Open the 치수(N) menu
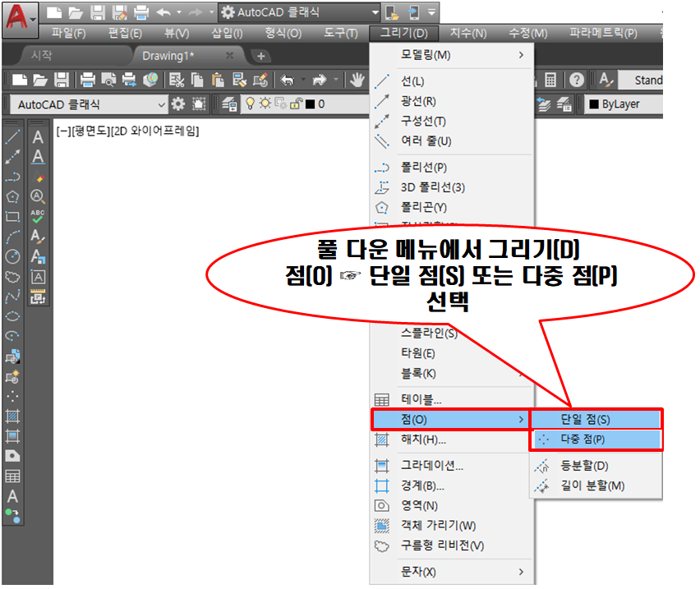Screen dimensions: 700x589 (468, 33)
